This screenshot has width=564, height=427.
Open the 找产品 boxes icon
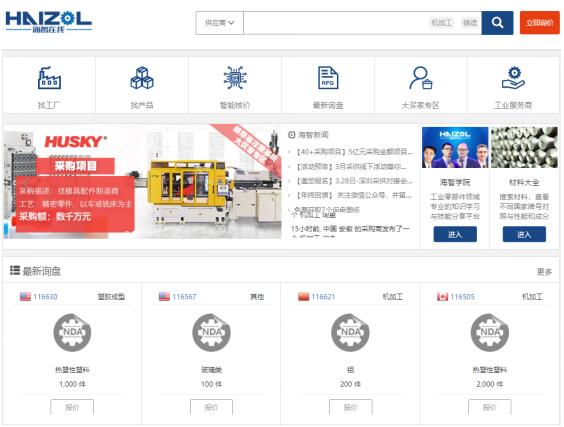tap(142, 78)
